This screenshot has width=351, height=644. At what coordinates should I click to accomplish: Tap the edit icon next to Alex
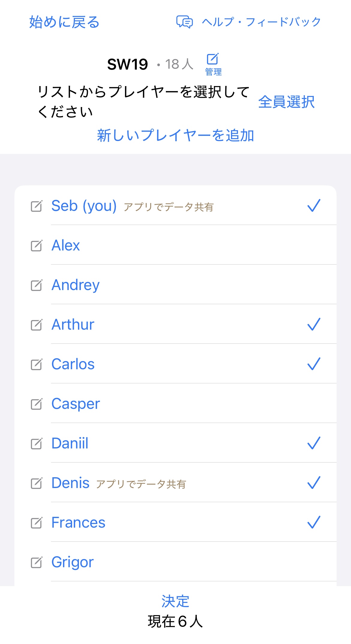click(x=37, y=246)
